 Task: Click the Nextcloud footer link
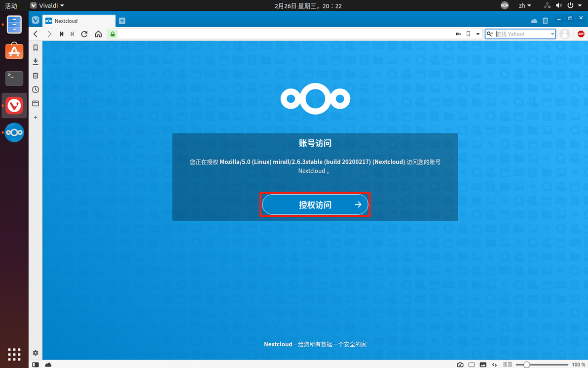[x=278, y=344]
